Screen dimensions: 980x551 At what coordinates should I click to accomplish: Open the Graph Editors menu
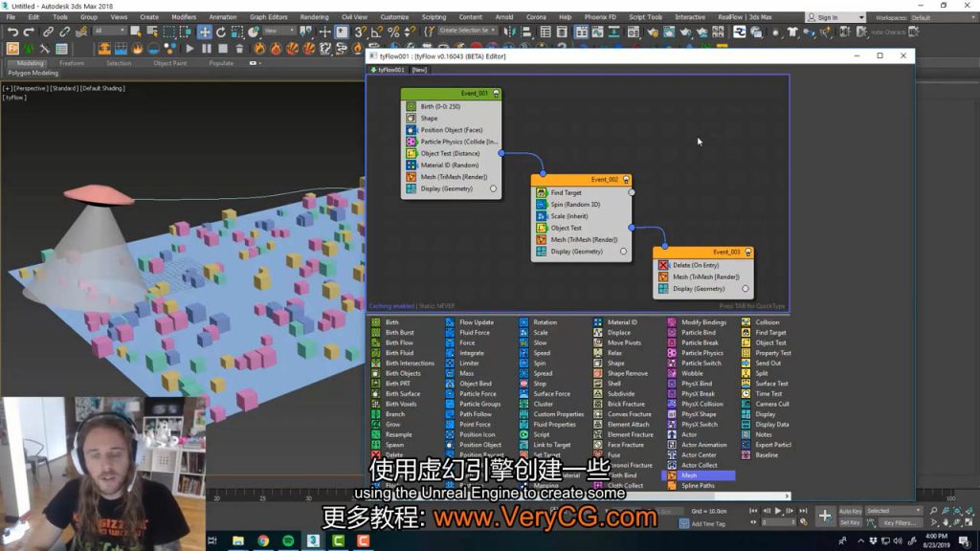point(268,17)
